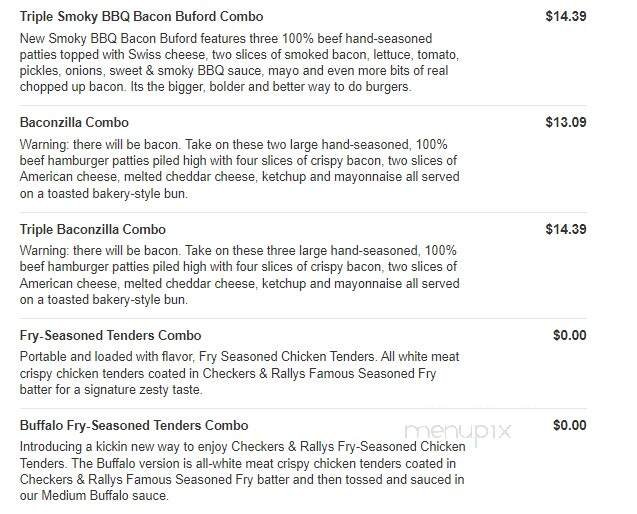Screen dimensions: 637x514
Task: Click the Smoky BBQ Bacon Buford description text
Action: [240, 62]
